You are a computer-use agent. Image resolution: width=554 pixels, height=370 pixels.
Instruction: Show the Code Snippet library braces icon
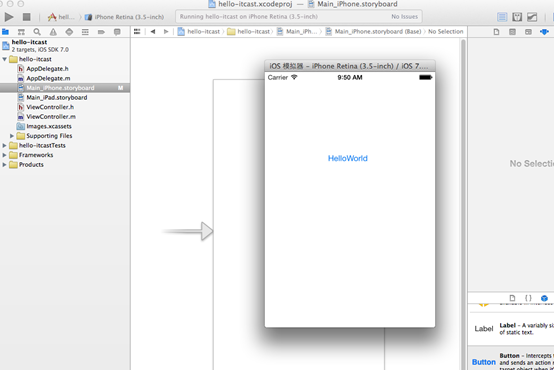click(x=528, y=298)
